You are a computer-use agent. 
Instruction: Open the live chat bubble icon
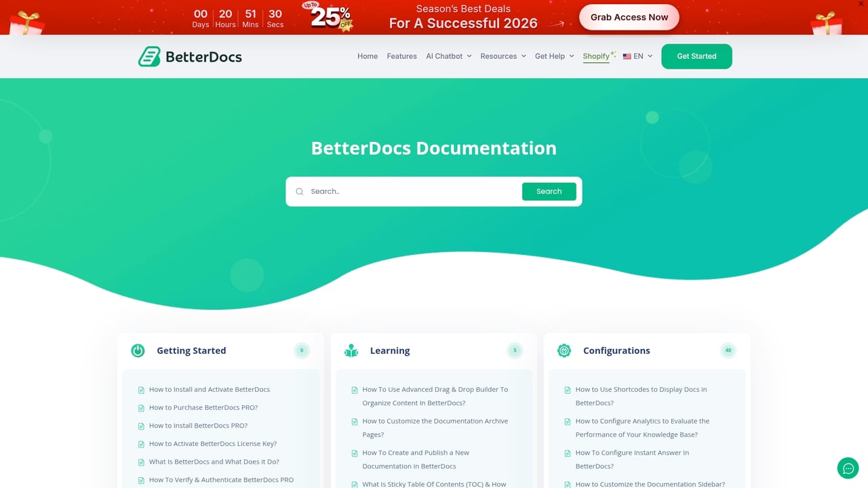point(848,468)
